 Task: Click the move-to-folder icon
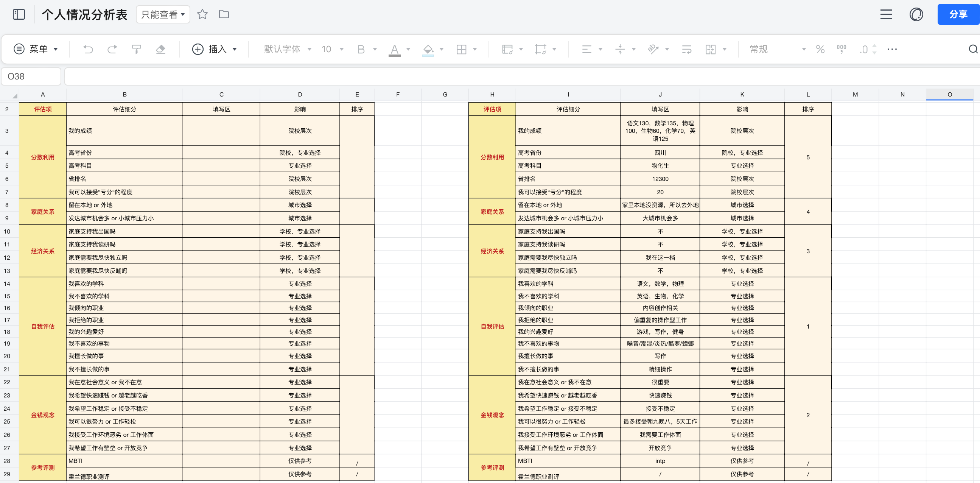tap(224, 14)
